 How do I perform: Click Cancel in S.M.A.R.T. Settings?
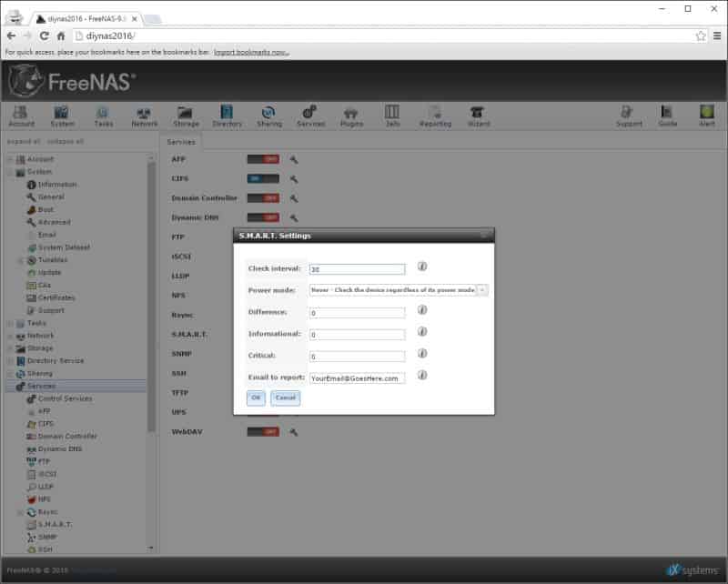[285, 398]
